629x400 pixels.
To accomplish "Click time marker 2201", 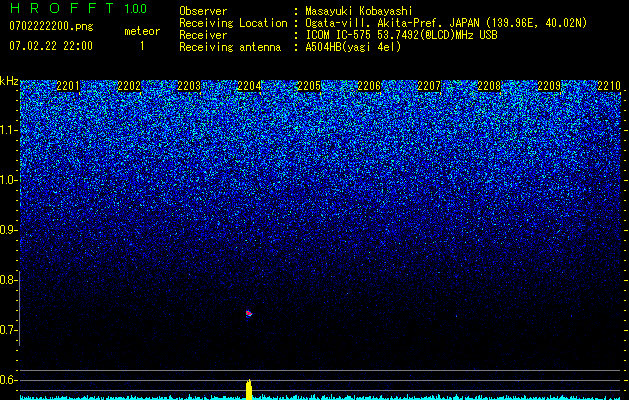I will (x=68, y=86).
